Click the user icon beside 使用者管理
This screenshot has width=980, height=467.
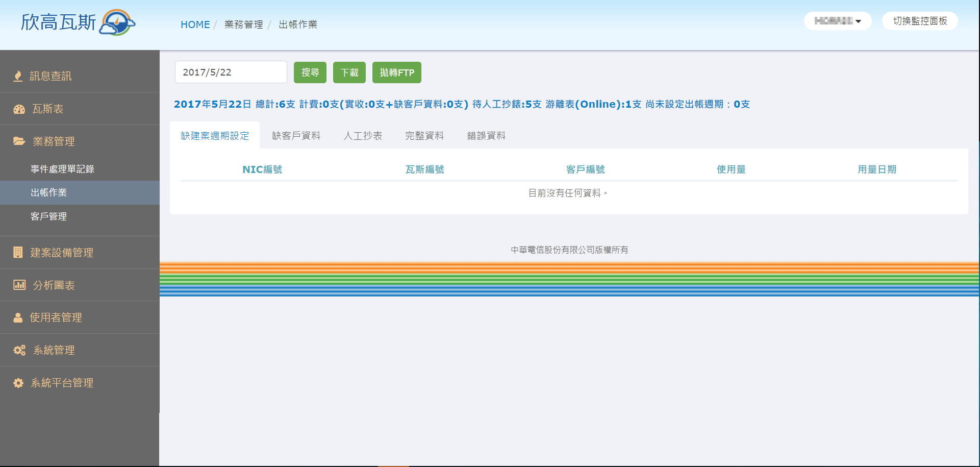(x=18, y=317)
